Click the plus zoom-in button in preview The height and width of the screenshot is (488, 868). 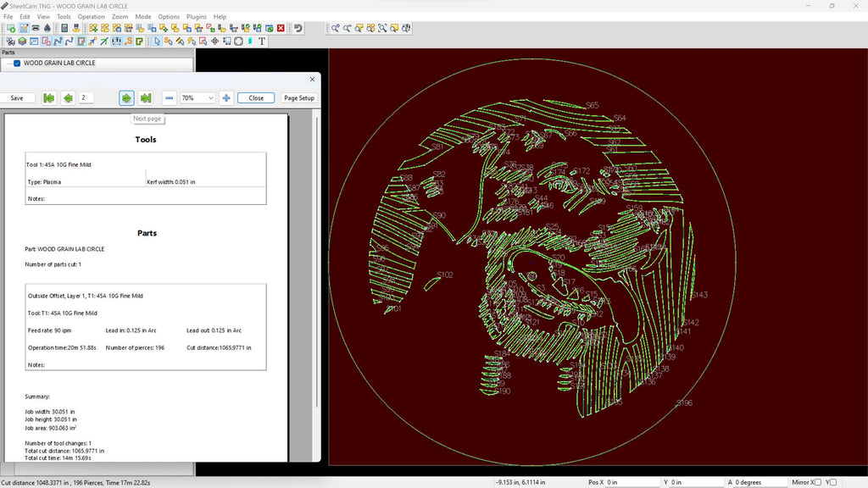point(225,98)
